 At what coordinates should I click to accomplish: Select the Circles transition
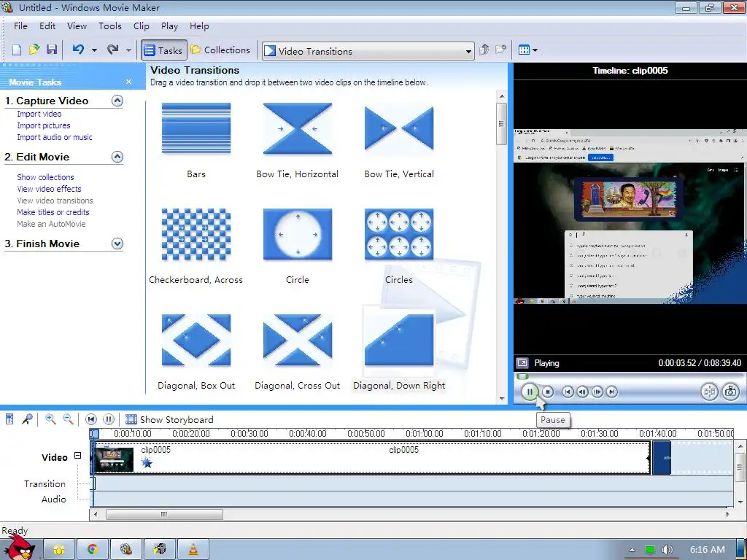pos(399,234)
